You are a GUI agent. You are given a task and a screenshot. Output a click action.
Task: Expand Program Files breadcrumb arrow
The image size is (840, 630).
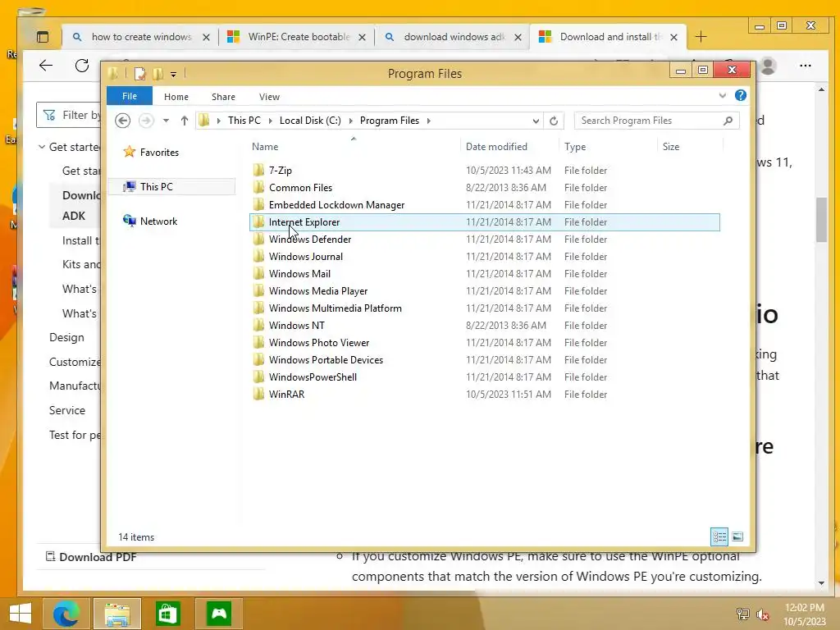[428, 121]
